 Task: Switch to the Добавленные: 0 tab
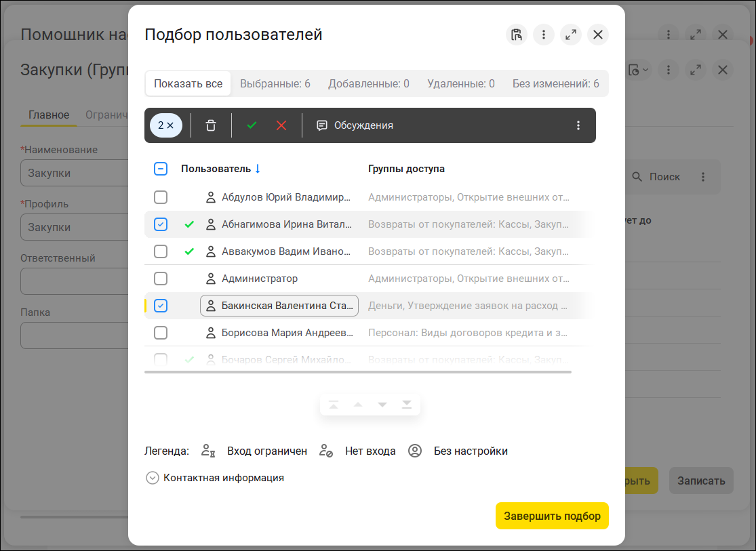pyautogui.click(x=369, y=83)
